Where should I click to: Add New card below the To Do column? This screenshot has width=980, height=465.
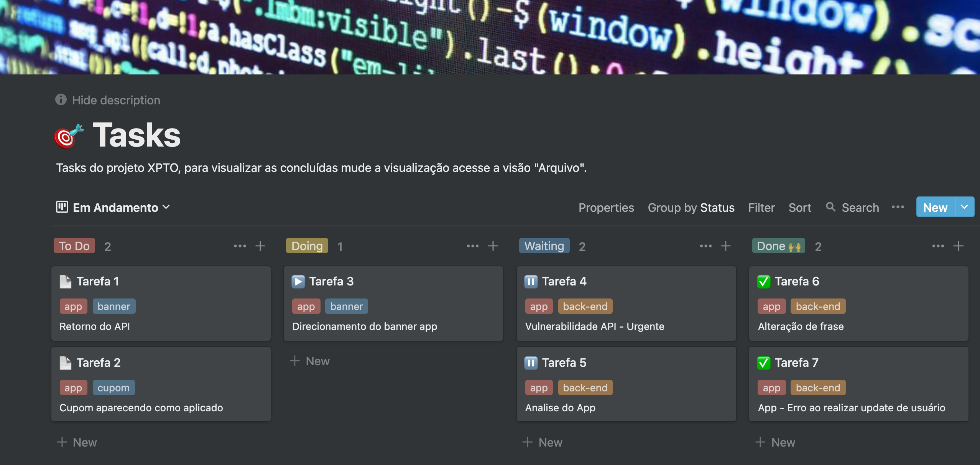[77, 442]
